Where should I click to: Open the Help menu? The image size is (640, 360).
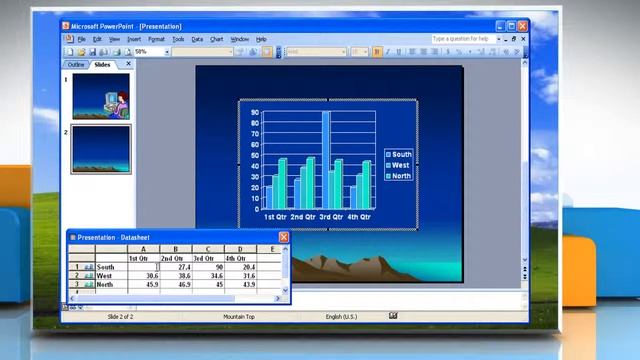pos(261,39)
